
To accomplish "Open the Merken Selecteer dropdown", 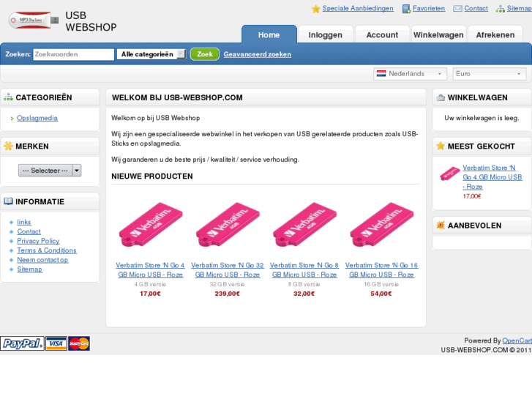I will 50,170.
